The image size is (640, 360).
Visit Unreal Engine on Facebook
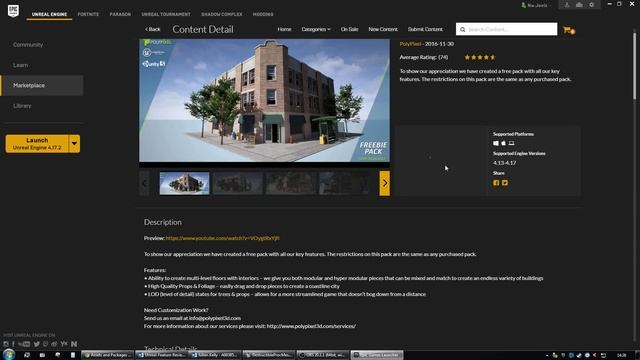[13, 344]
